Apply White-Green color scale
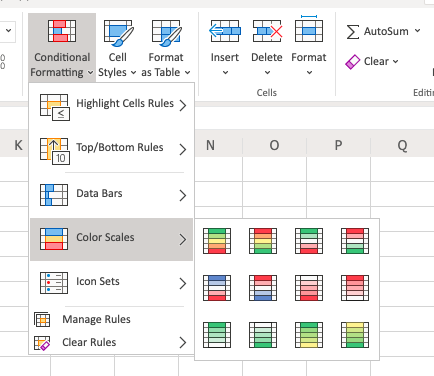The image size is (434, 376). click(263, 335)
